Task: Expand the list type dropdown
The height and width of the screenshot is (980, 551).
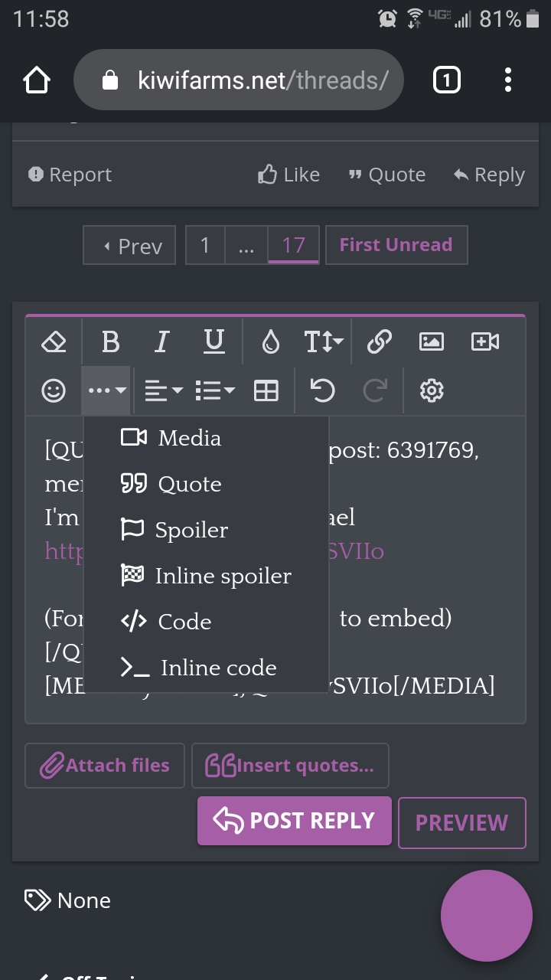Action: point(215,391)
